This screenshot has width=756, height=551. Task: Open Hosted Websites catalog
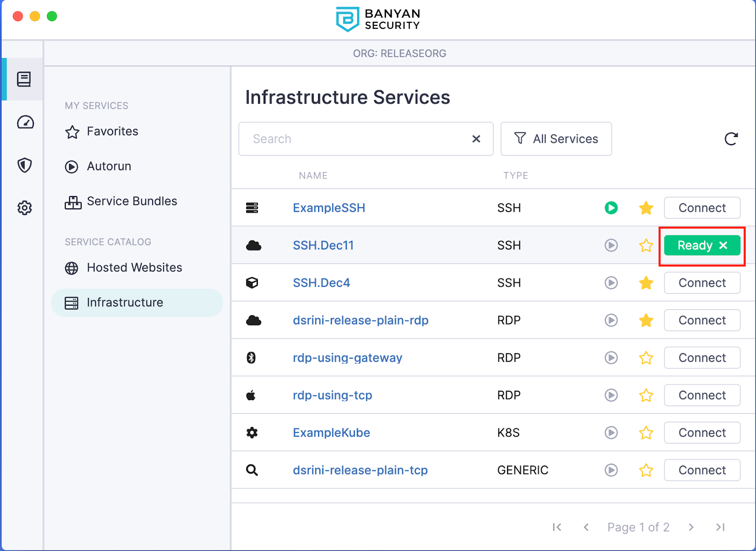123,267
